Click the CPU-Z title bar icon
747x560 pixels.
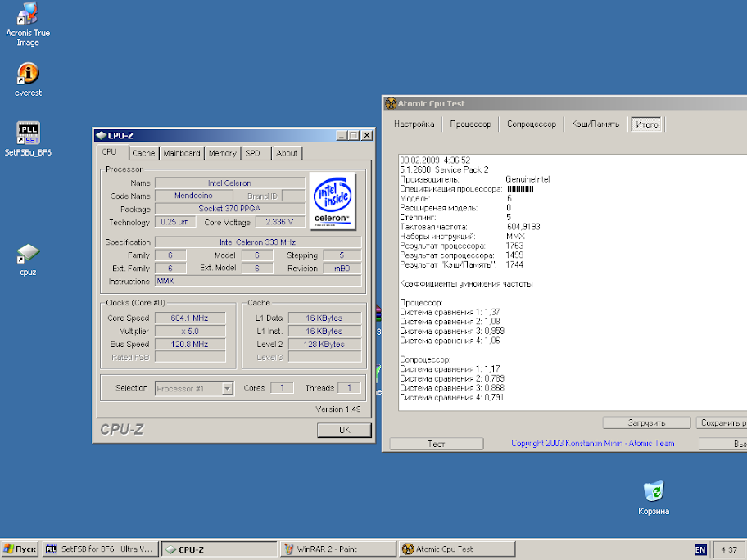[101, 135]
